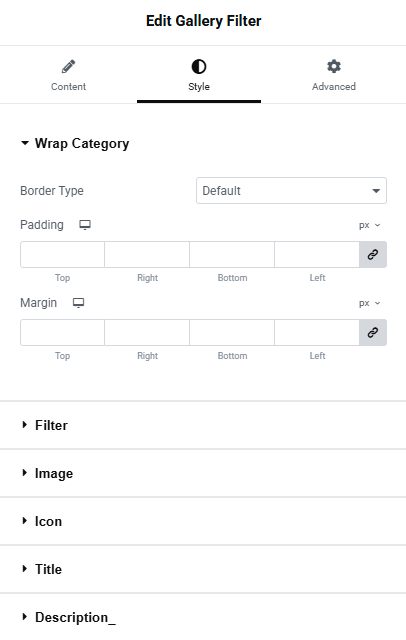This screenshot has width=406, height=640.
Task: Click the Content pencil icon
Action: pyautogui.click(x=69, y=67)
